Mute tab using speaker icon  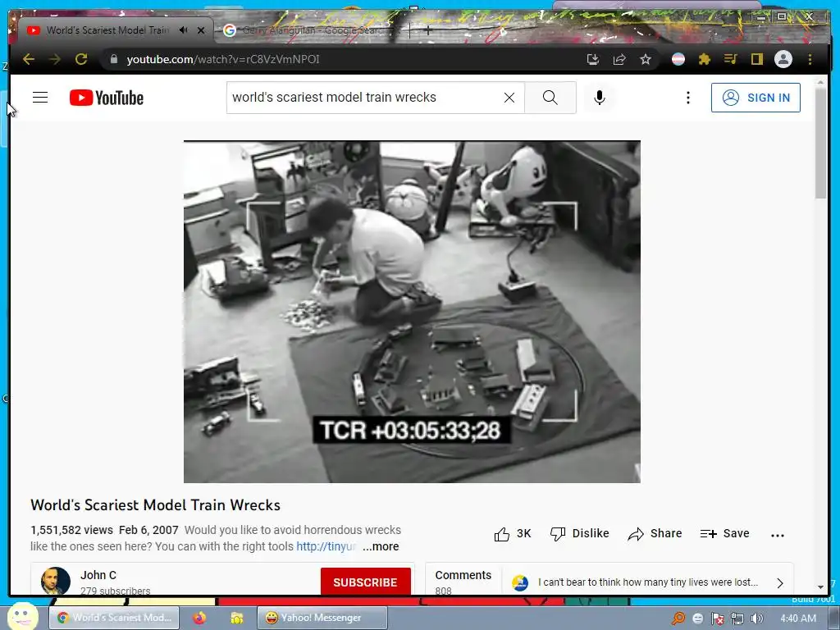pyautogui.click(x=183, y=30)
